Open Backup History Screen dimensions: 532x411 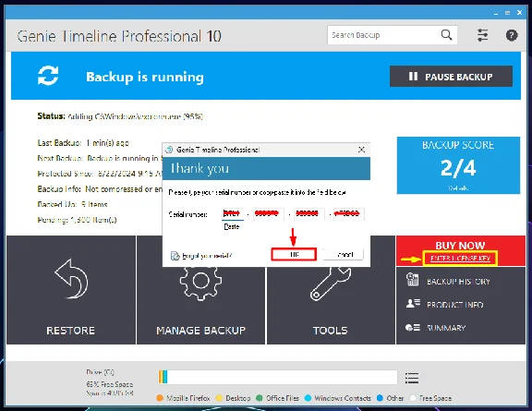coord(458,282)
